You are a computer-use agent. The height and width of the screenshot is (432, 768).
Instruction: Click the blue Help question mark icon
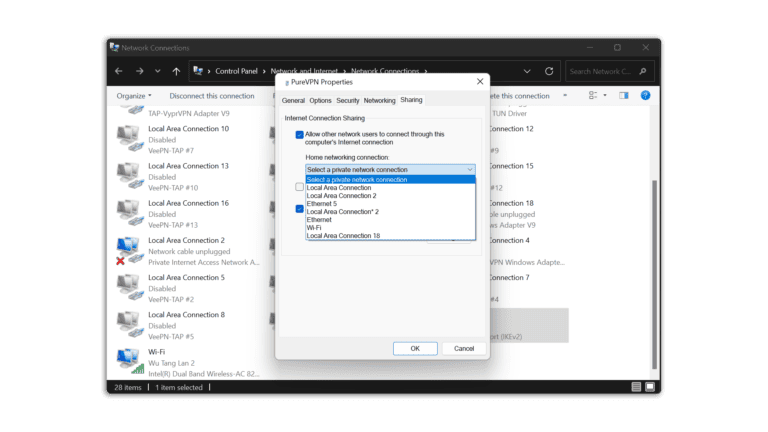pos(645,96)
